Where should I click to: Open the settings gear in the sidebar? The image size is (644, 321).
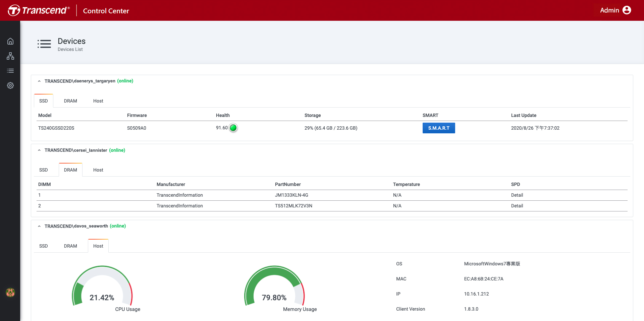click(10, 85)
